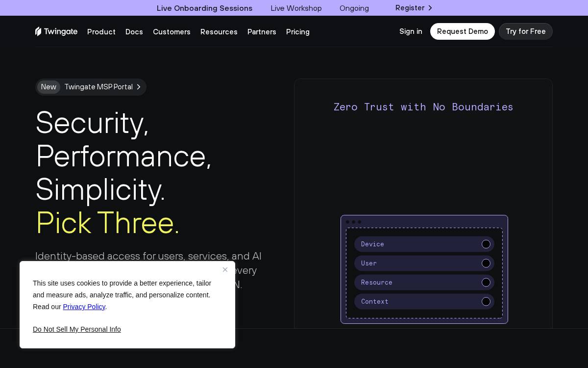Viewport: 588px width, 368px height.
Task: Toggle the Device circle indicator
Action: (486, 244)
